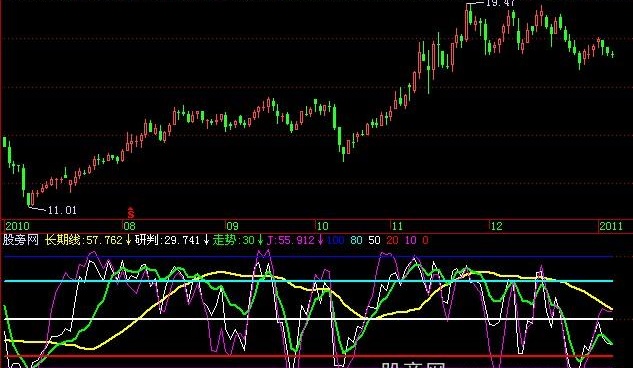The height and width of the screenshot is (368, 633).
Task: Select the 12 month label on the time axis
Action: [x=496, y=226]
